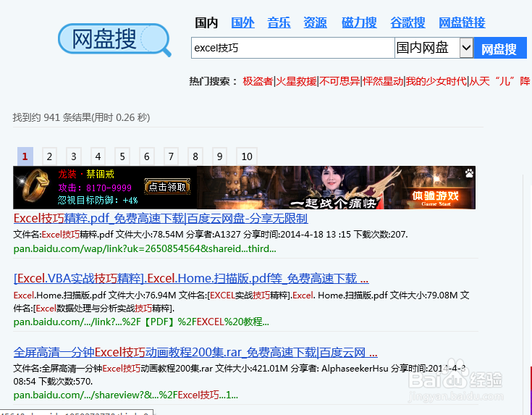The image size is (532, 415).
Task: Switch to the 音乐 tab
Action: click(279, 23)
